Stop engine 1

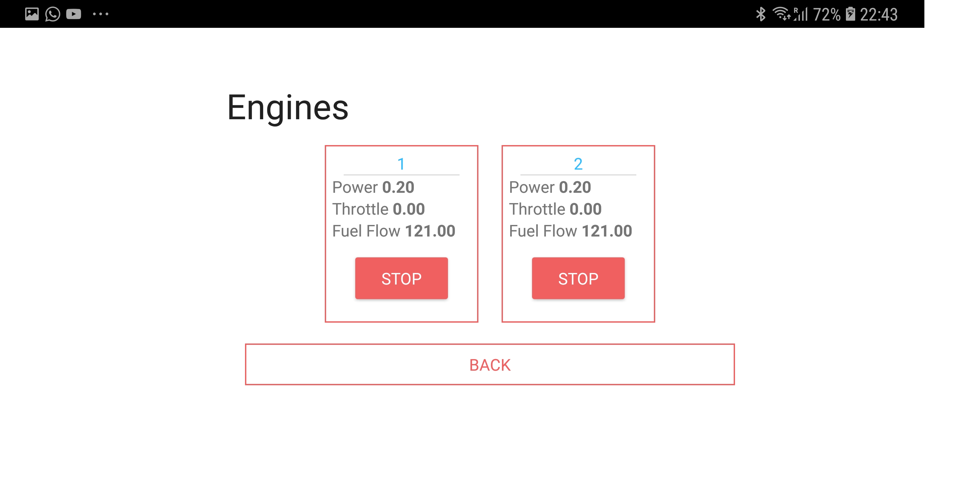tap(401, 278)
